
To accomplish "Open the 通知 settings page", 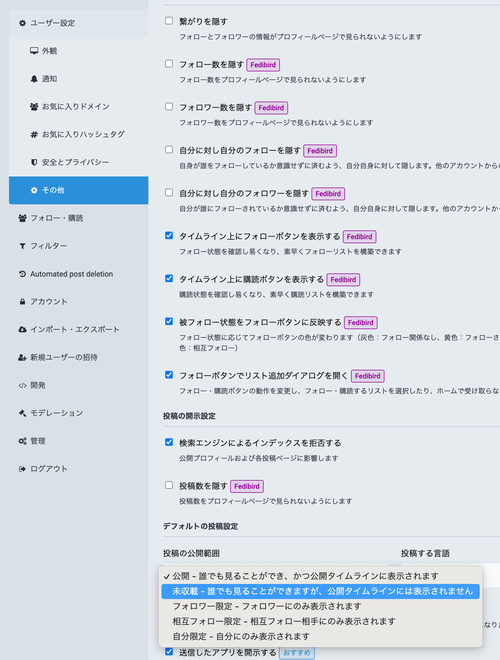I will point(79,79).
